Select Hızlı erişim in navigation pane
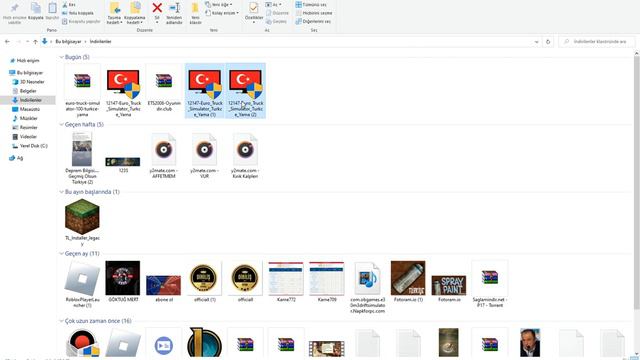This screenshot has height=360, width=640. pyautogui.click(x=24, y=60)
